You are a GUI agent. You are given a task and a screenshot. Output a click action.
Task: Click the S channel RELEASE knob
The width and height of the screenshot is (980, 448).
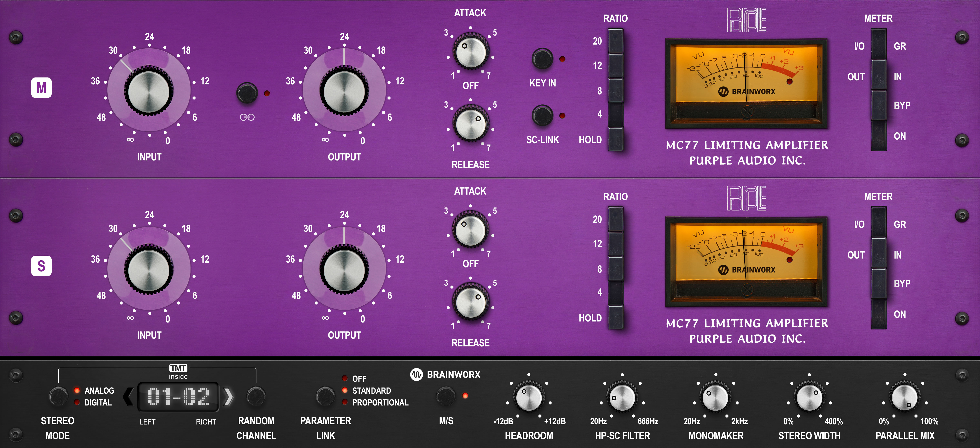click(471, 302)
